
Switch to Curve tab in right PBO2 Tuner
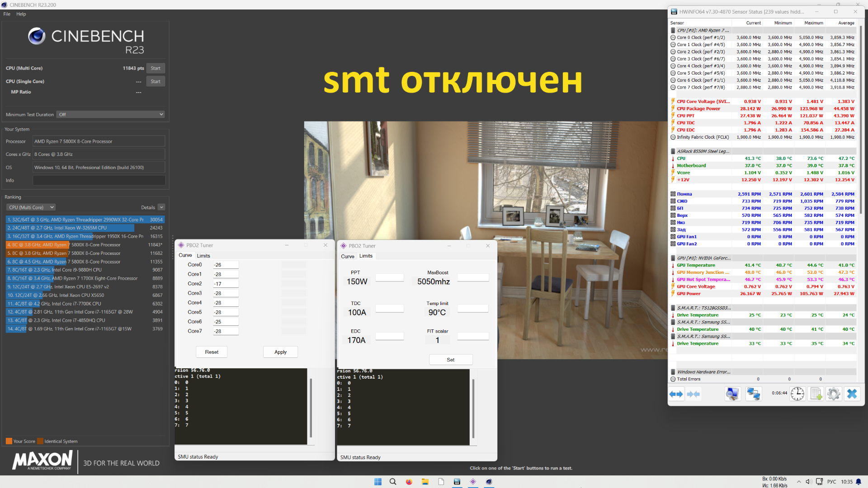point(347,256)
